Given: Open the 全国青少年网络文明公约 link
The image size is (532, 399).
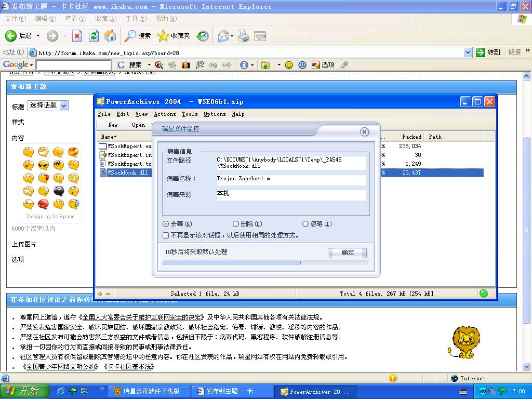Looking at the screenshot, I should 61,367.
